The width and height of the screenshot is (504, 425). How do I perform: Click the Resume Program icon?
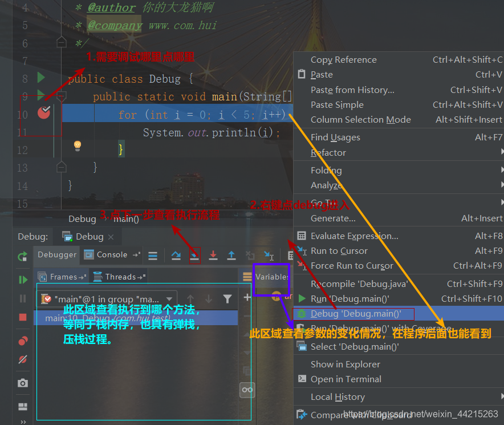pos(23,280)
